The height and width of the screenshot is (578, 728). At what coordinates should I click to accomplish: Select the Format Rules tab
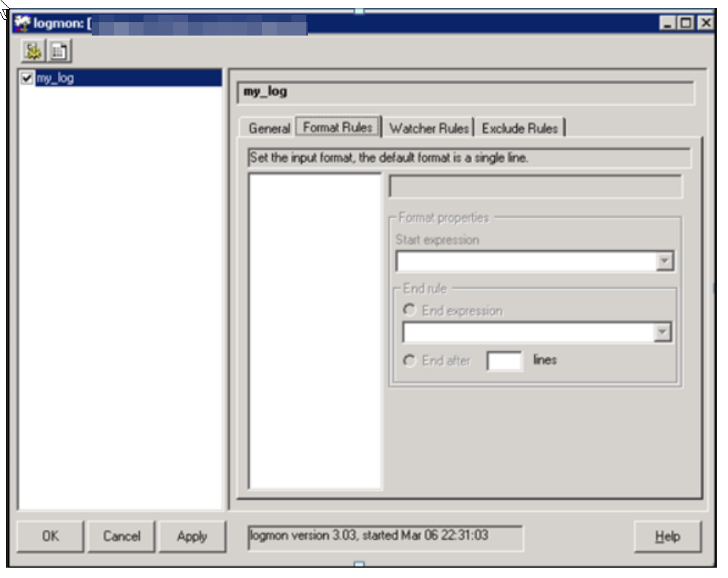pyautogui.click(x=337, y=128)
